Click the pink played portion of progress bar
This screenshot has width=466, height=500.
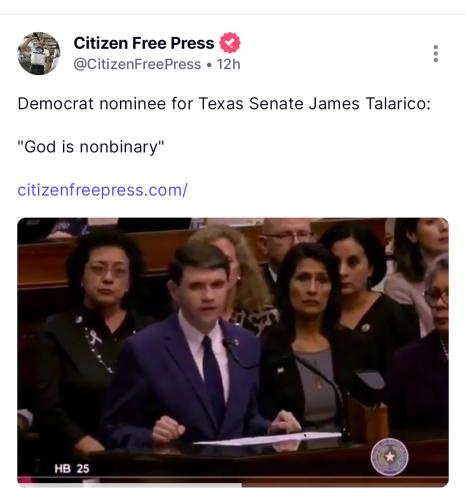pos(26,482)
